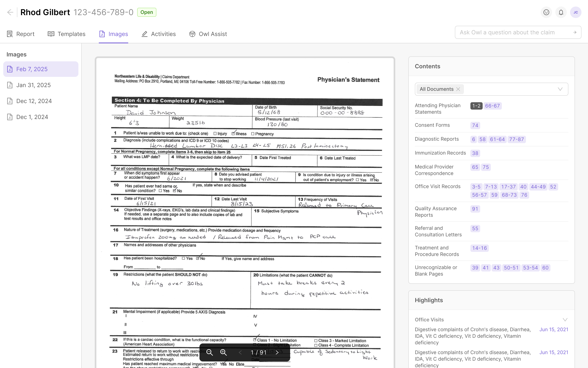The width and height of the screenshot is (588, 368).
Task: Click the Owl Assist owl icon
Action: pyautogui.click(x=192, y=34)
